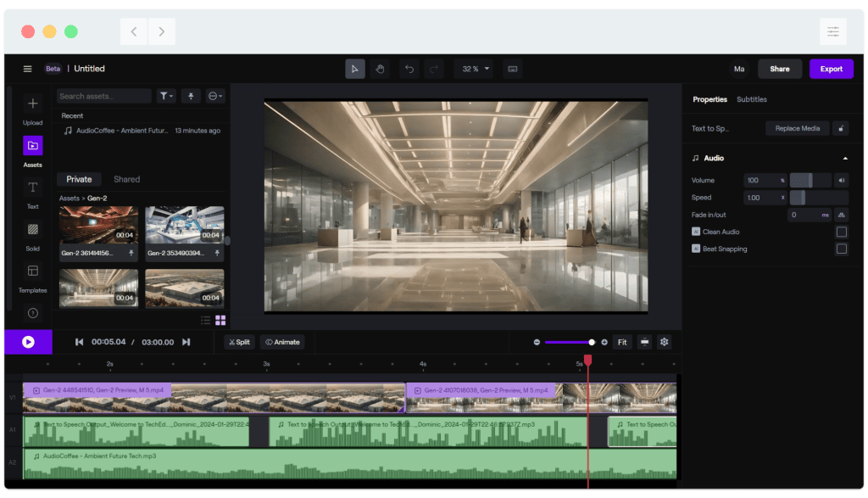The width and height of the screenshot is (868, 498).
Task: Select the Hand tool in the top toolbar
Action: [x=380, y=68]
